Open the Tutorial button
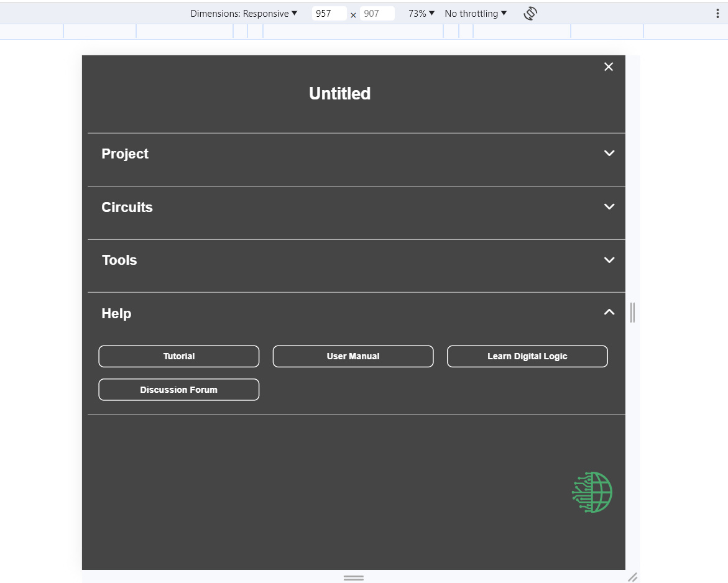Viewport: 728px width, 583px height. point(179,356)
